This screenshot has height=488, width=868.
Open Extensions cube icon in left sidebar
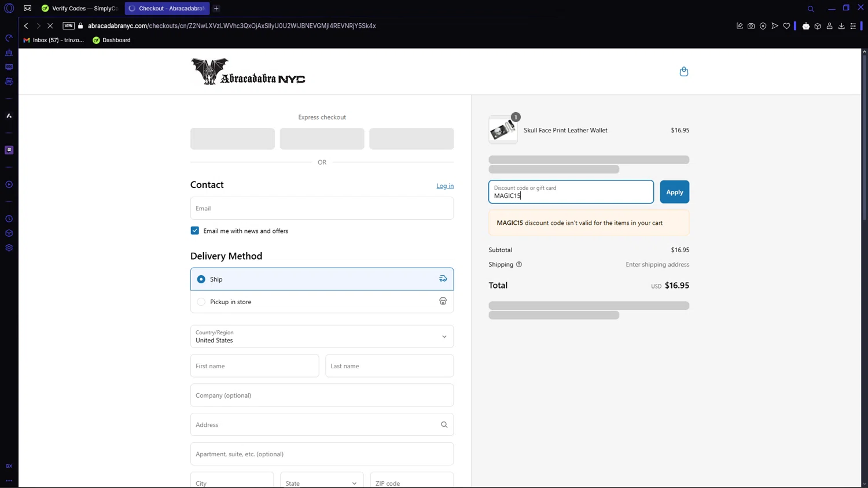[x=9, y=234]
